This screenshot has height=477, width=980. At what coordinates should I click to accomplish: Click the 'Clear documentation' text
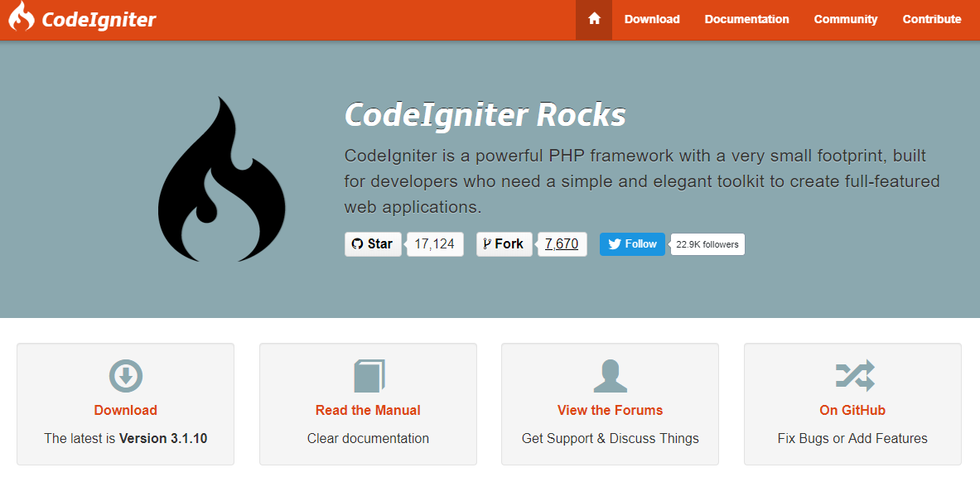coord(368,438)
